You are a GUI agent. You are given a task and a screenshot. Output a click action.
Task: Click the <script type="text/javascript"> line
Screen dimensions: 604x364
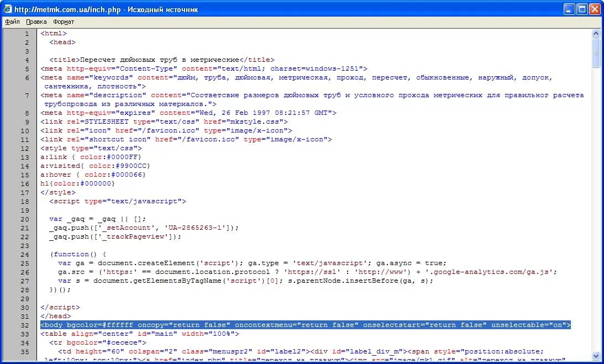(x=118, y=202)
